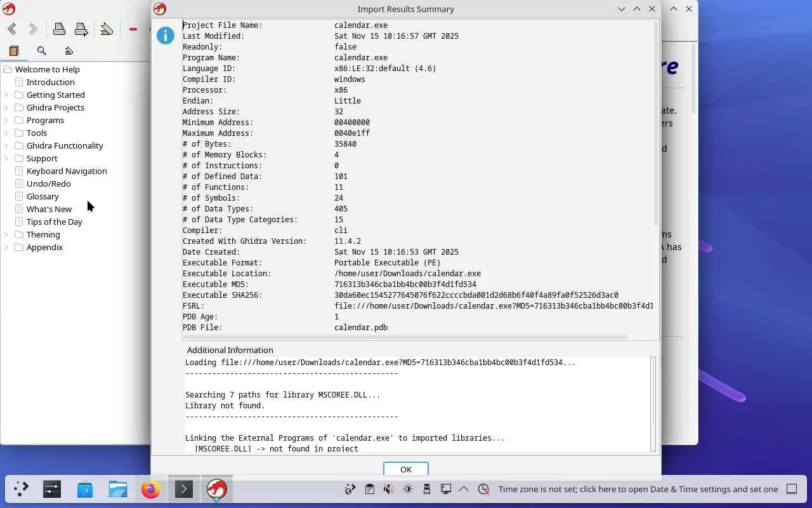Open the clipboard tray icon
Image resolution: width=812 pixels, height=508 pixels.
coord(369,489)
